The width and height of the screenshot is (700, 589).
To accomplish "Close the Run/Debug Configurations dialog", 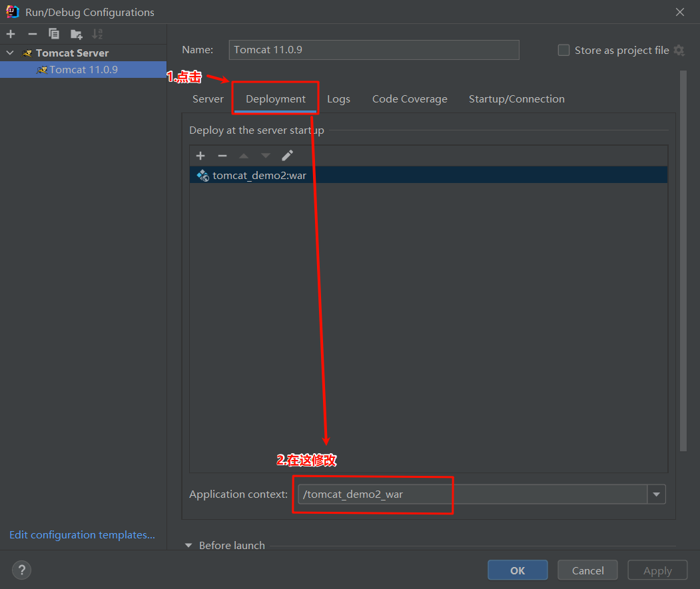I will [679, 12].
